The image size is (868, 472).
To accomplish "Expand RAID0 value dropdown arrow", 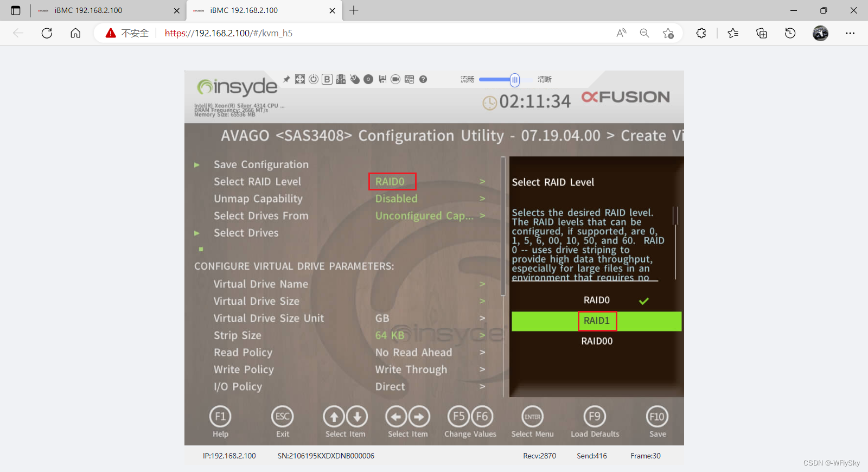I will click(x=482, y=182).
